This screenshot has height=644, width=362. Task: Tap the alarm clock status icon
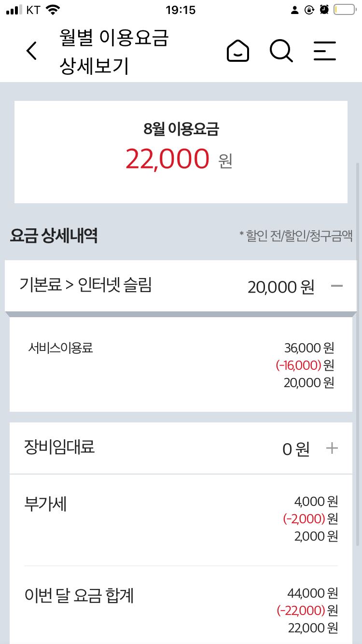(x=324, y=10)
